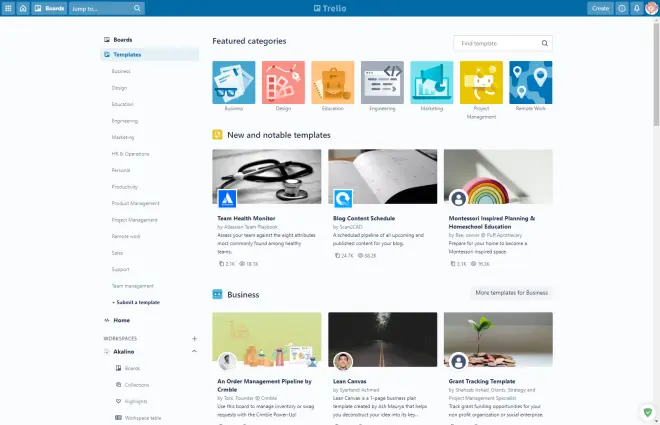This screenshot has height=425, width=660.
Task: Open Team management category in sidebar
Action: [133, 286]
